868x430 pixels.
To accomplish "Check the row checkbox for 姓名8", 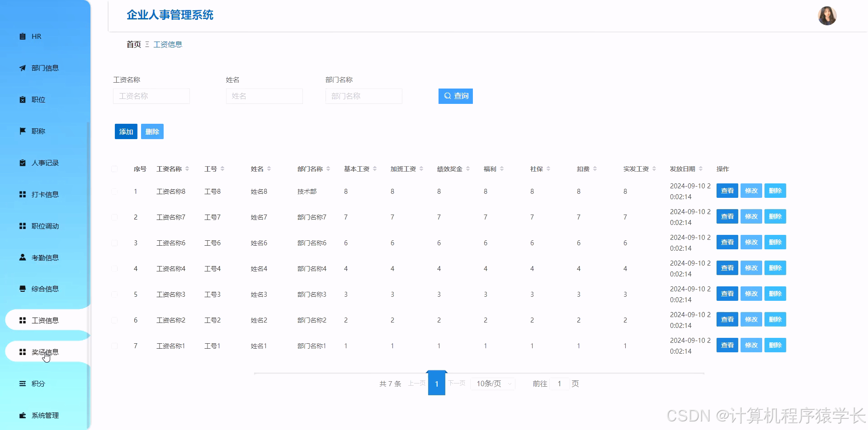I will click(x=114, y=191).
